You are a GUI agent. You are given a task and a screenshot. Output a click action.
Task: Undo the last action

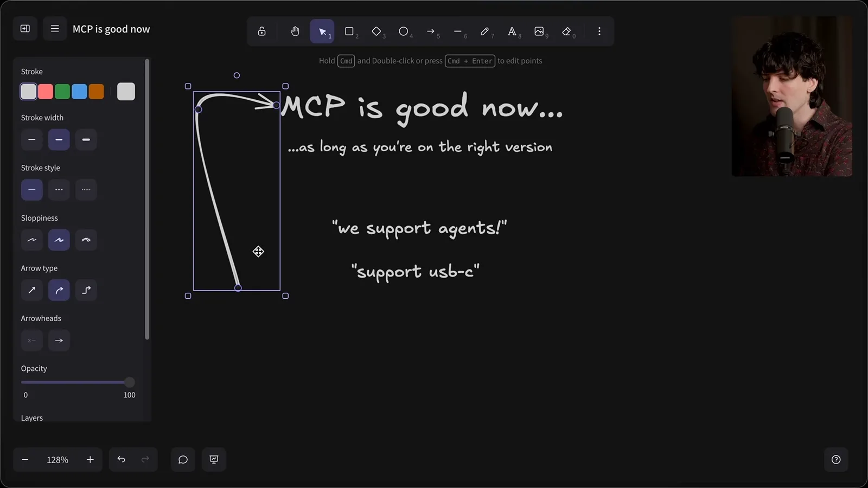coord(122,460)
